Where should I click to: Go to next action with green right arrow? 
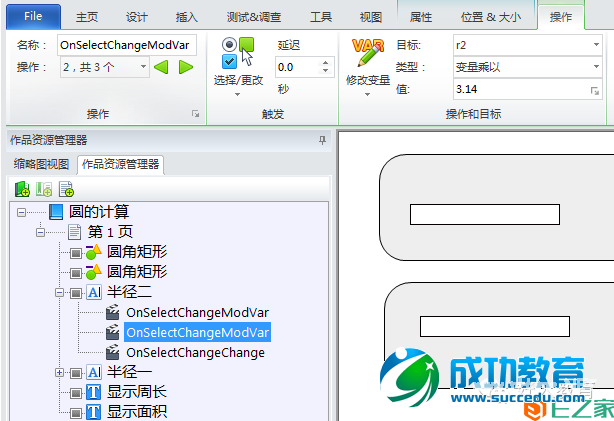[x=186, y=67]
